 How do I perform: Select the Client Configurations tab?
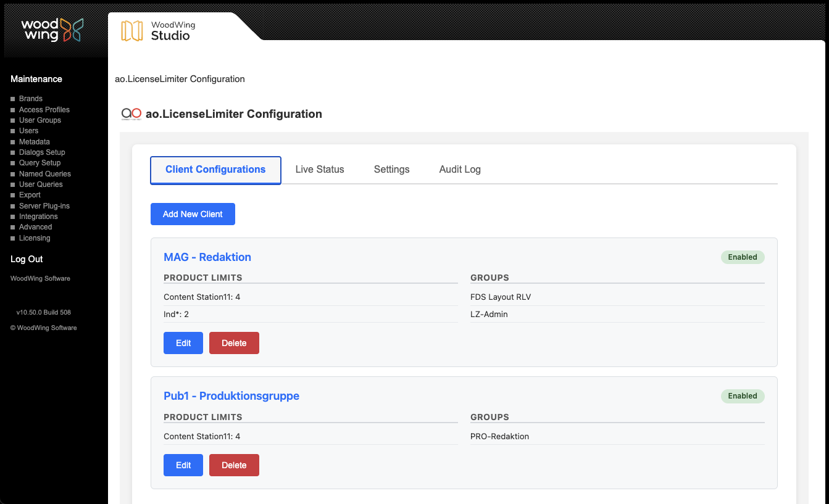pos(215,170)
